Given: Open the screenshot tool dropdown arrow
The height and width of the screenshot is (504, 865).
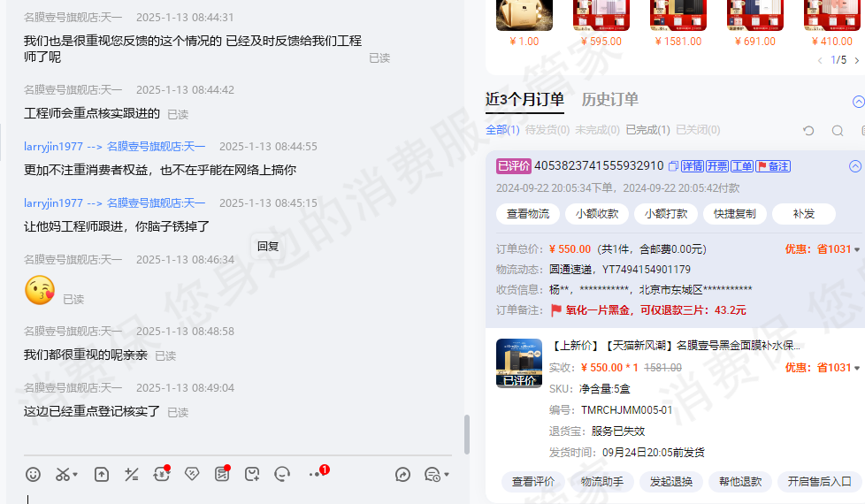Looking at the screenshot, I should pos(75,474).
